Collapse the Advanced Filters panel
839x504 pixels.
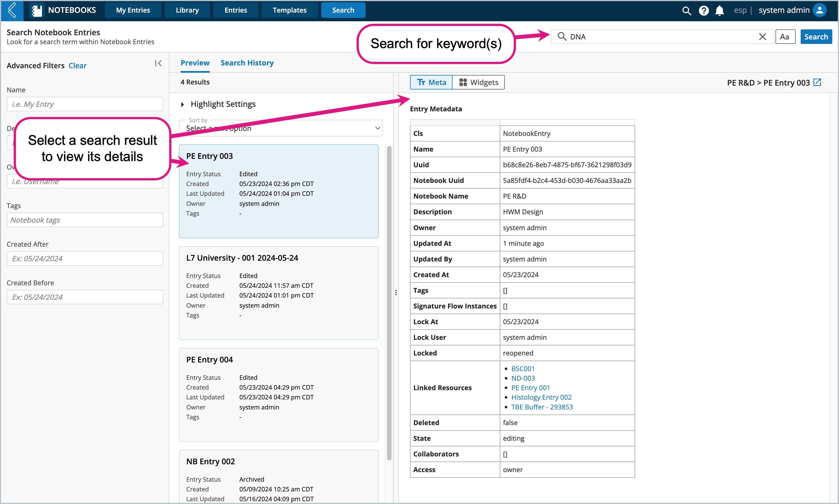158,63
